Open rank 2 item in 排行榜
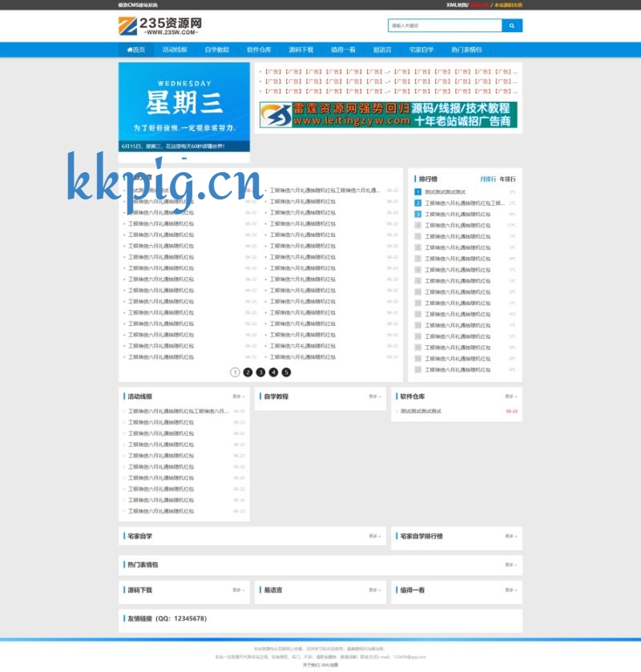This screenshot has width=641, height=672. (x=465, y=203)
